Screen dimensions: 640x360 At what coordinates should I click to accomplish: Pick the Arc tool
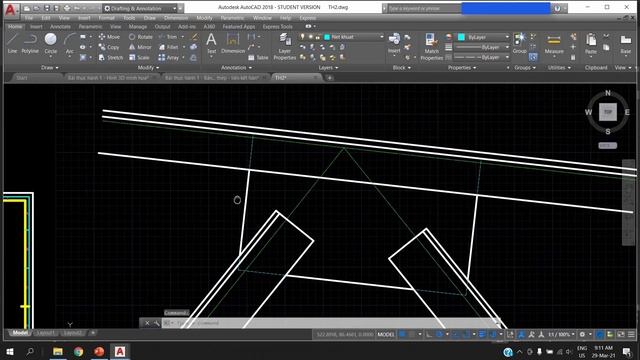pos(70,43)
